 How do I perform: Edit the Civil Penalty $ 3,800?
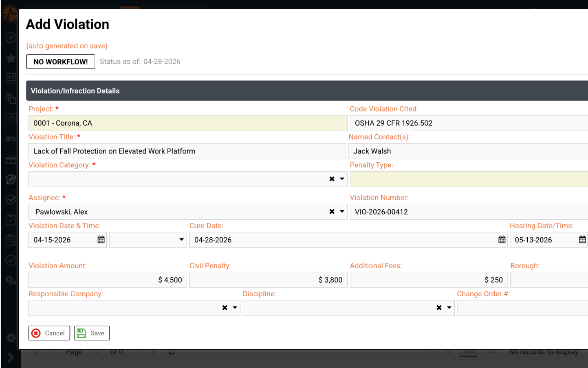pyautogui.click(x=268, y=280)
